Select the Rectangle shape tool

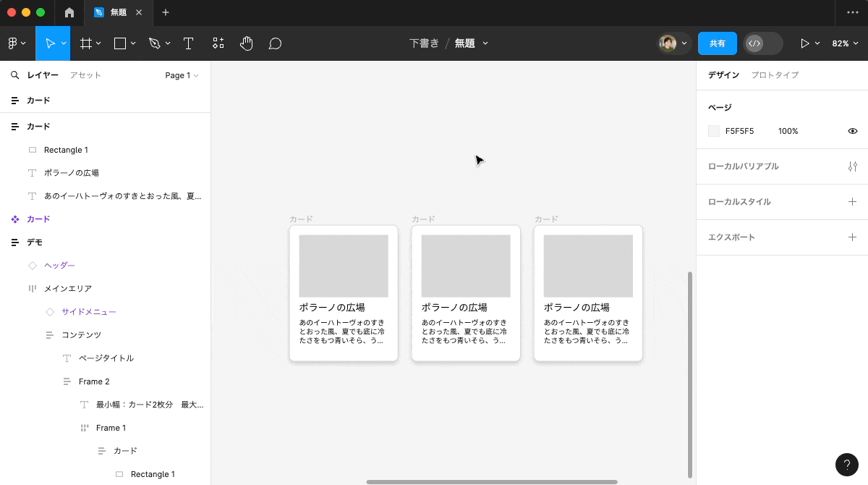coord(119,43)
